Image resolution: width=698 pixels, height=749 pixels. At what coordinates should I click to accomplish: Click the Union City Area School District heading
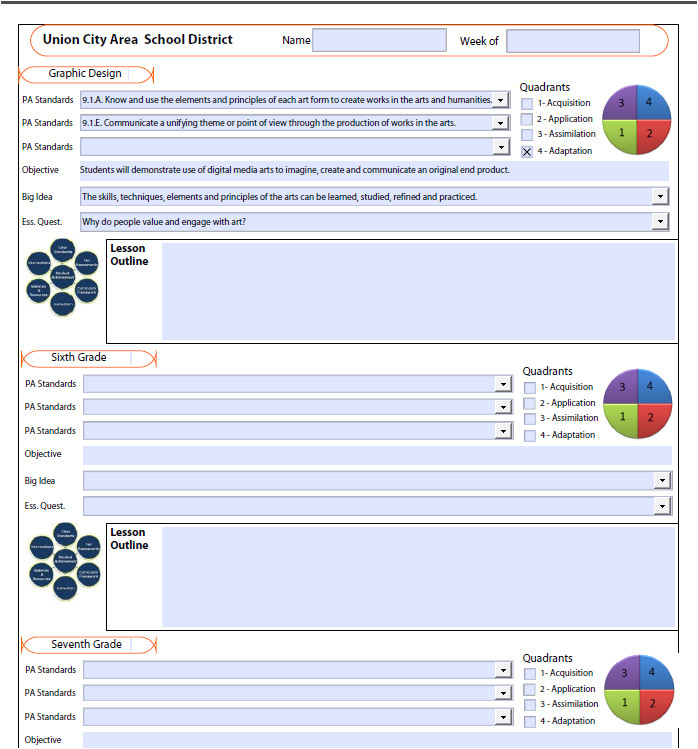[x=138, y=40]
